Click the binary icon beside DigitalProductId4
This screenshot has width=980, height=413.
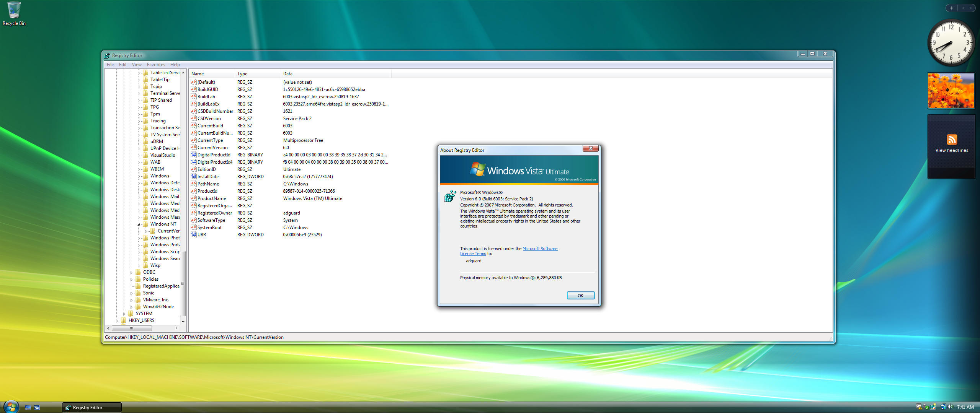(194, 162)
